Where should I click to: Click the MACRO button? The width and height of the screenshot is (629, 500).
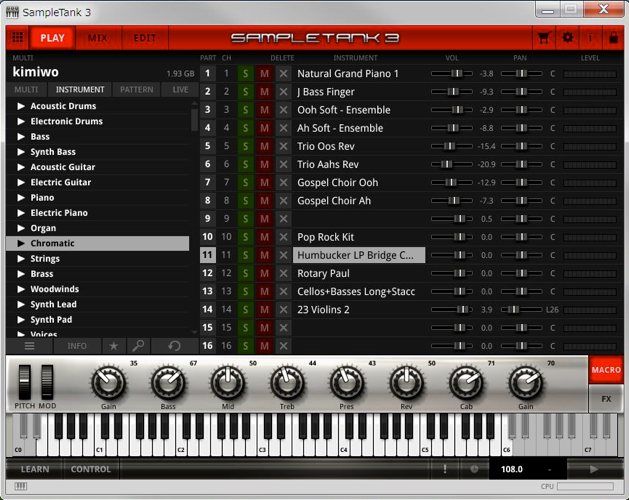606,370
